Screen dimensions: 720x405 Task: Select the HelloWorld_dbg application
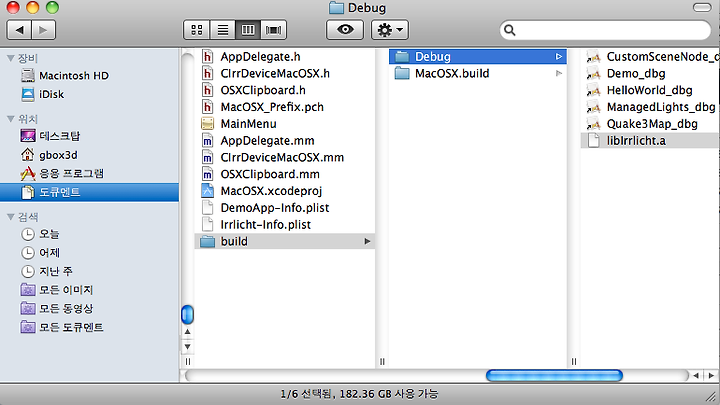pos(650,90)
